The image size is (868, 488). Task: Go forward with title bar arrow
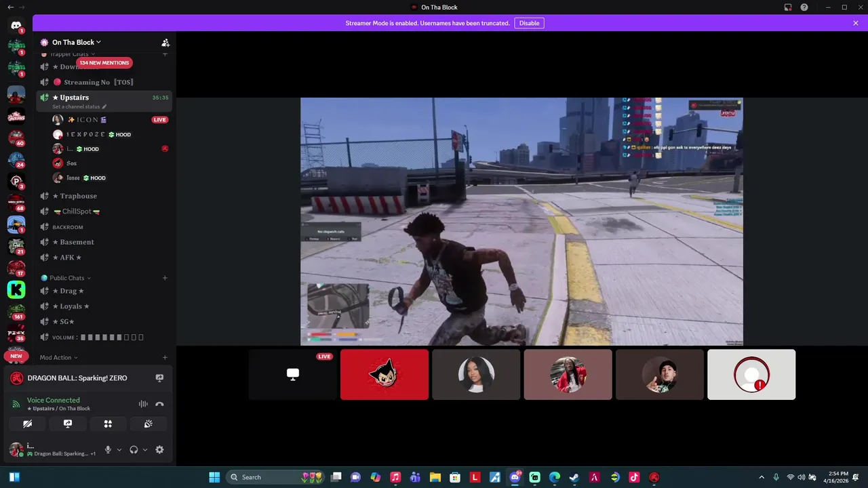(22, 7)
